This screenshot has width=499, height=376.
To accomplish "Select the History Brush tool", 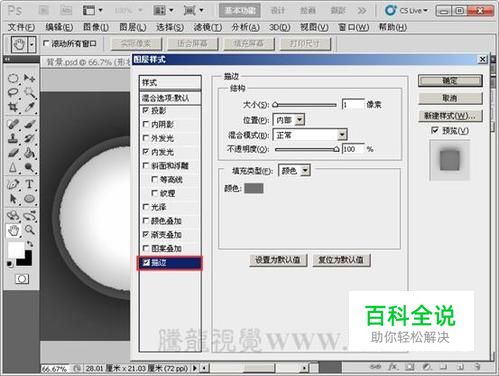I will (x=29, y=138).
